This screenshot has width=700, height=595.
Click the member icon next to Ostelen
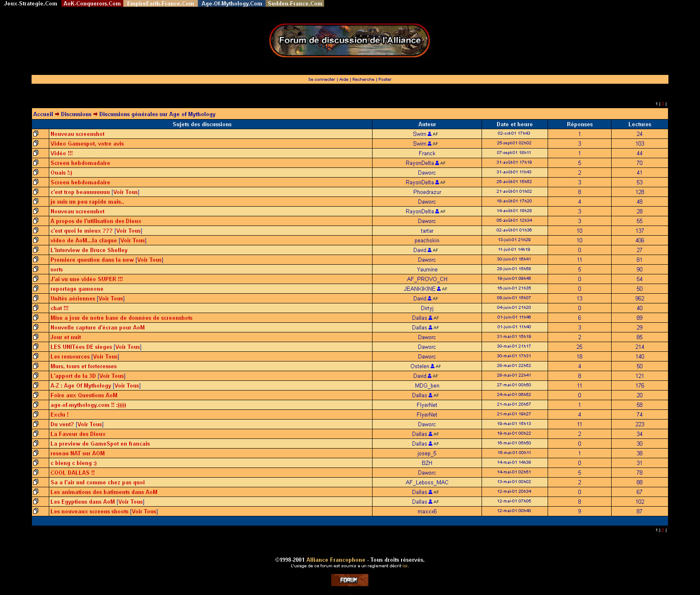(432, 366)
